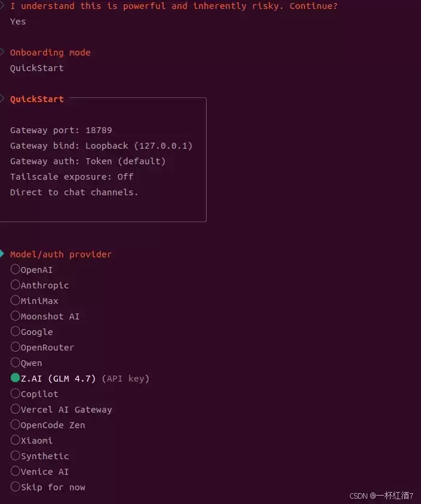Image resolution: width=421 pixels, height=504 pixels.
Task: Select the OpenAI provider radio option
Action: click(x=16, y=269)
